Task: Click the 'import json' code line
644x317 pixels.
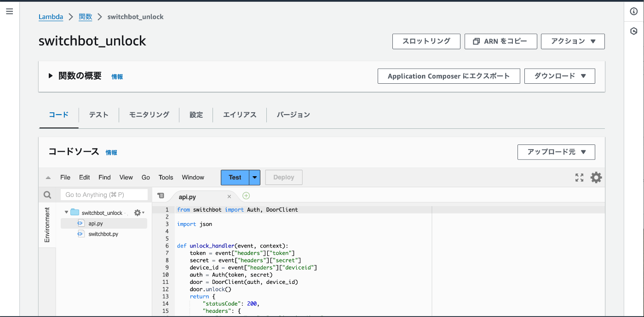Action: tap(195, 224)
